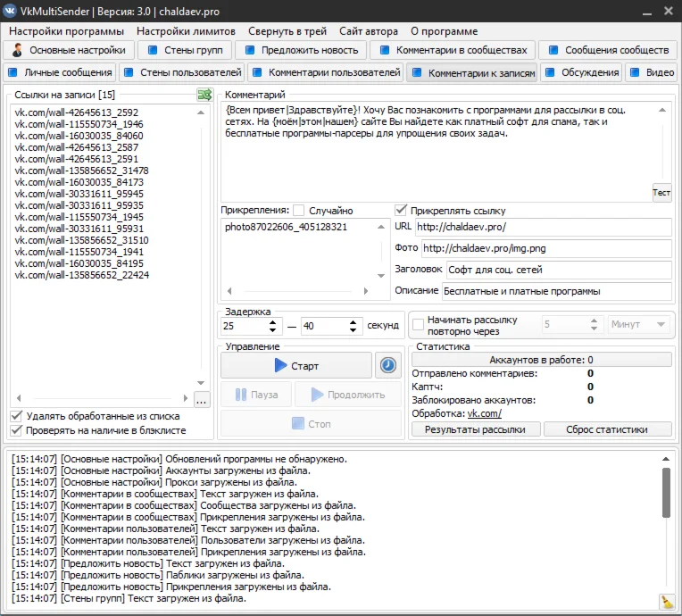Click the broom icon to clear log
The image size is (682, 616).
pos(666,602)
